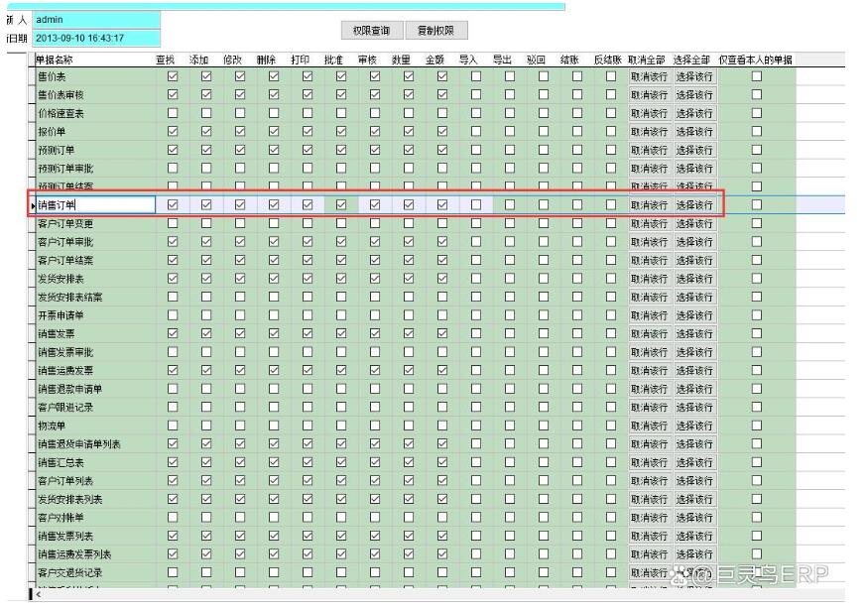Enable 导出 checkbox for 预测订单 row

pyautogui.click(x=510, y=150)
